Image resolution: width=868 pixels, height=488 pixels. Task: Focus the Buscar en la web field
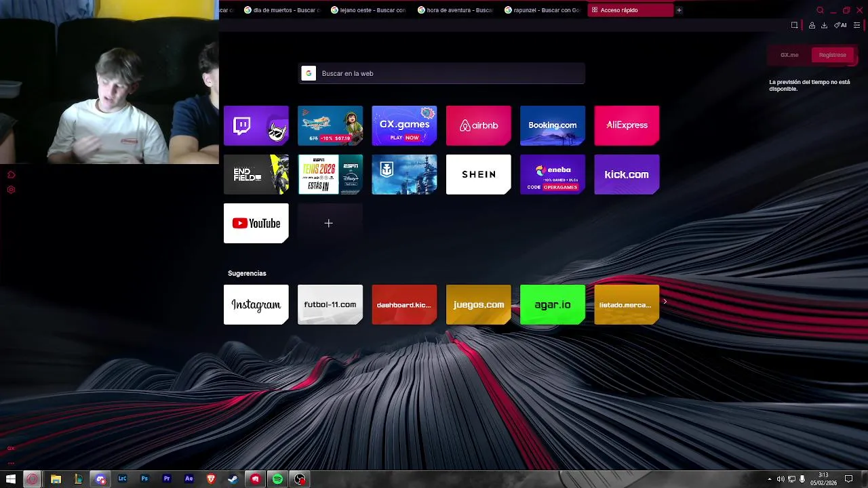[x=442, y=73]
